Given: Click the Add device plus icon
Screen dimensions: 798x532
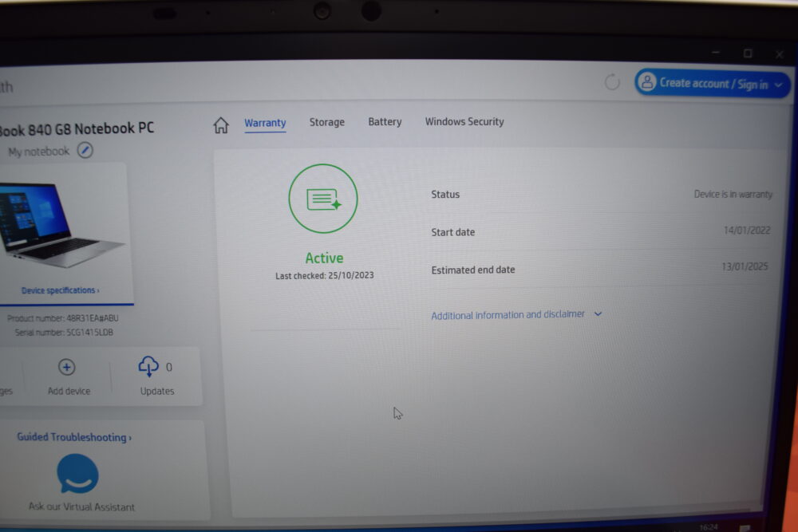Looking at the screenshot, I should pyautogui.click(x=67, y=367).
